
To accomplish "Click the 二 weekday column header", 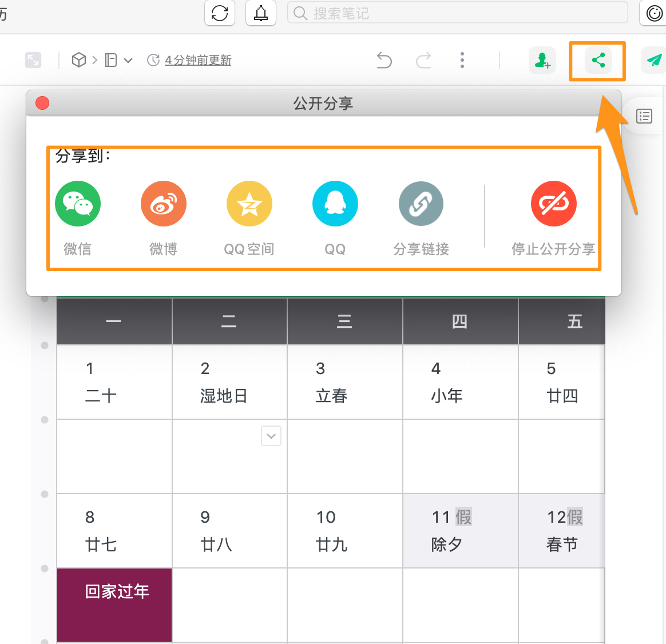I will point(230,321).
